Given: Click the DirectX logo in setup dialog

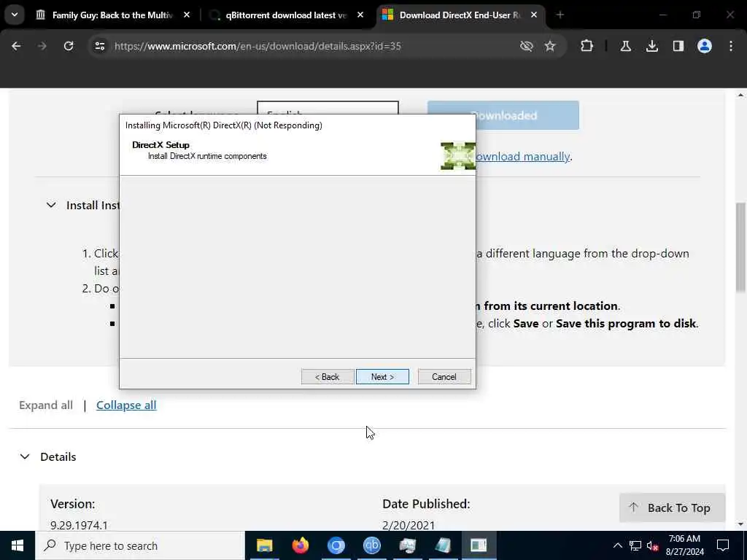Looking at the screenshot, I should [458, 156].
